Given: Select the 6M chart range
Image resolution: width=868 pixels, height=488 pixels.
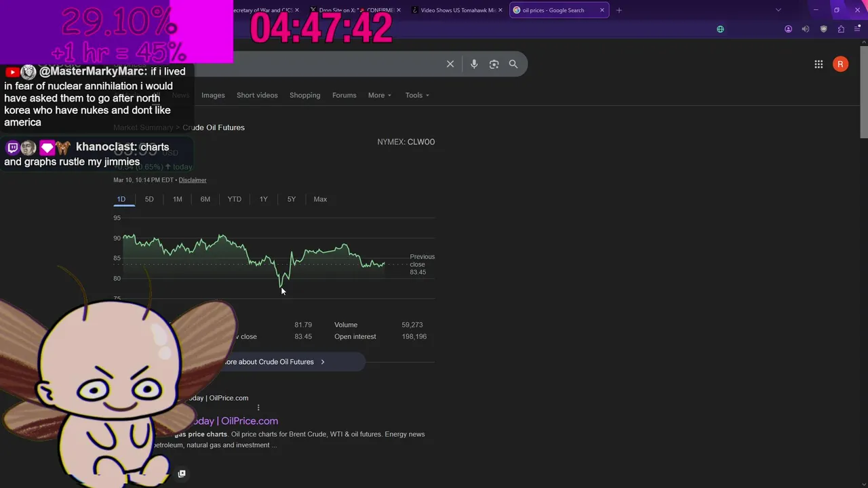Looking at the screenshot, I should tap(205, 199).
